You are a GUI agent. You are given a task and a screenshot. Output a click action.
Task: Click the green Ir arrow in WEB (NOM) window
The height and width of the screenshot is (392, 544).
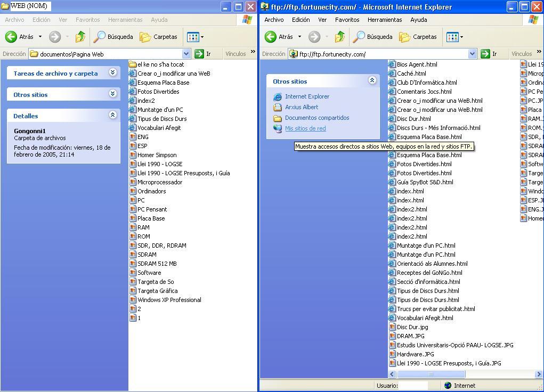click(199, 54)
